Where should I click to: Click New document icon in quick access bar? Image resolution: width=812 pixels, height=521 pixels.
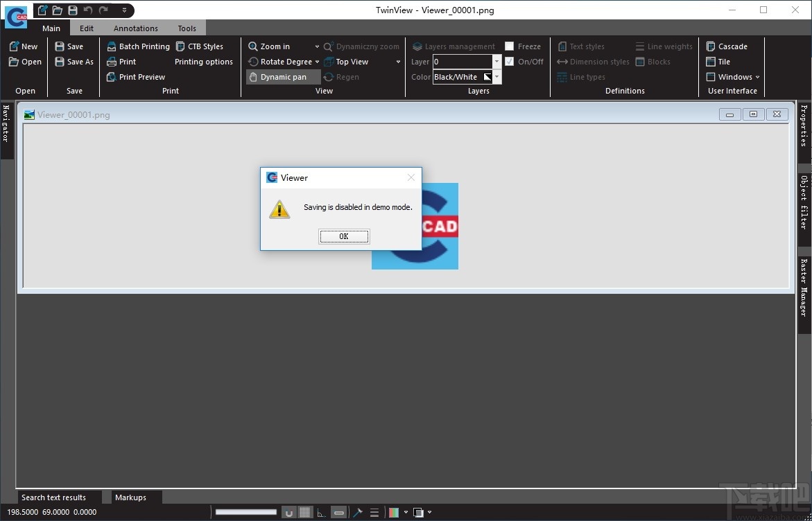point(43,10)
